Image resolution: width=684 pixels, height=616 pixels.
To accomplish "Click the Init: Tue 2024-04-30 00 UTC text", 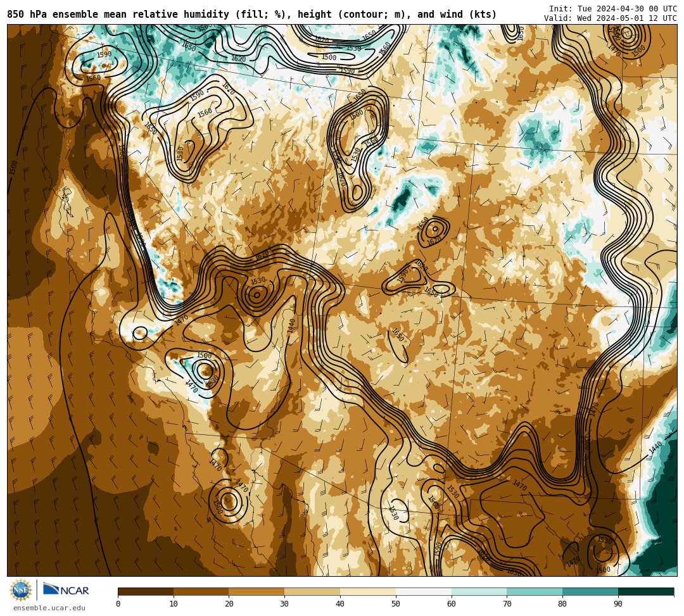I will [x=612, y=9].
